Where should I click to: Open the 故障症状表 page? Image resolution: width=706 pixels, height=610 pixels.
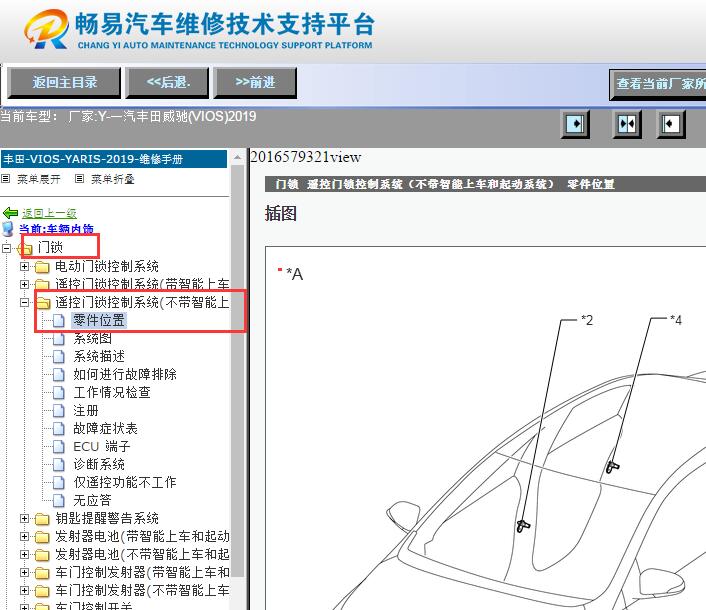[105, 428]
